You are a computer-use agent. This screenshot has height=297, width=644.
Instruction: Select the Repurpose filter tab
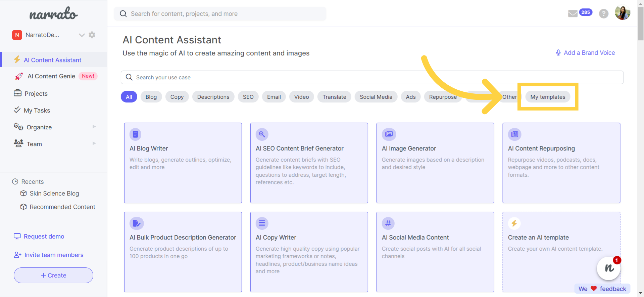tap(443, 97)
